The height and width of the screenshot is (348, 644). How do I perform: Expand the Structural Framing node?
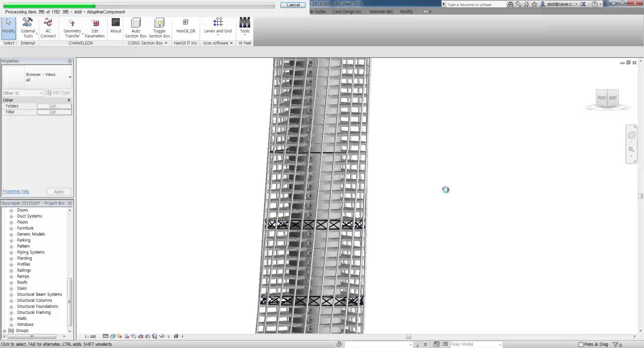tap(11, 313)
